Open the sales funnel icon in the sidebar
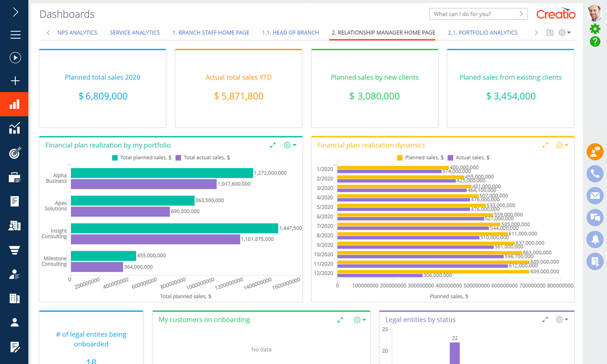Image resolution: width=607 pixels, height=364 pixels. (x=14, y=249)
